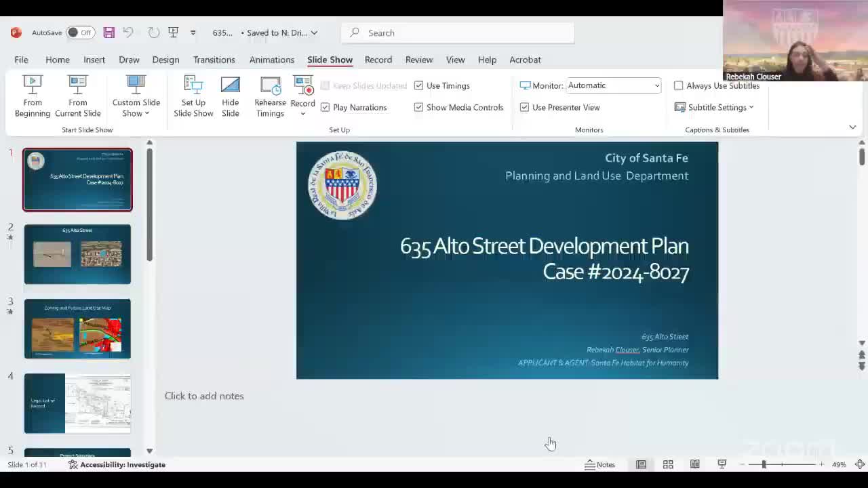868x488 pixels.
Task: Open the Help tab
Action: [487, 60]
